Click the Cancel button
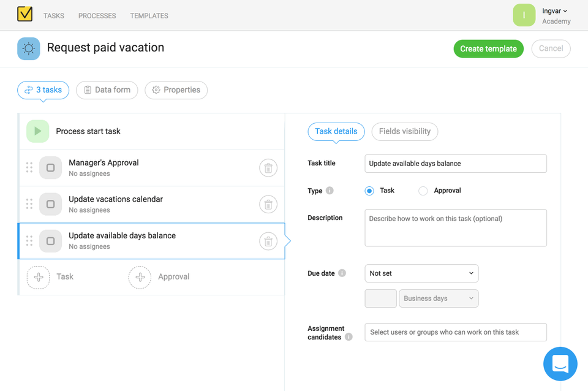Viewport: 588px width, 391px height. (x=551, y=48)
